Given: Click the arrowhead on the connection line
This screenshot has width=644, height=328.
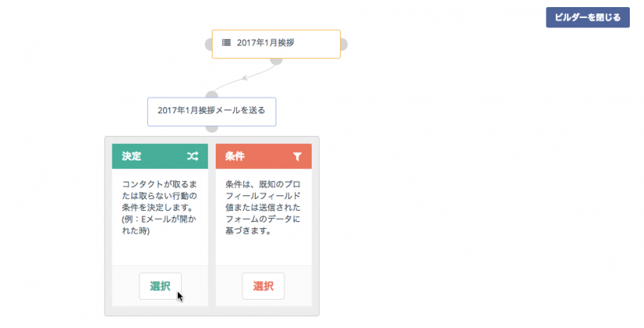Looking at the screenshot, I should tap(246, 77).
